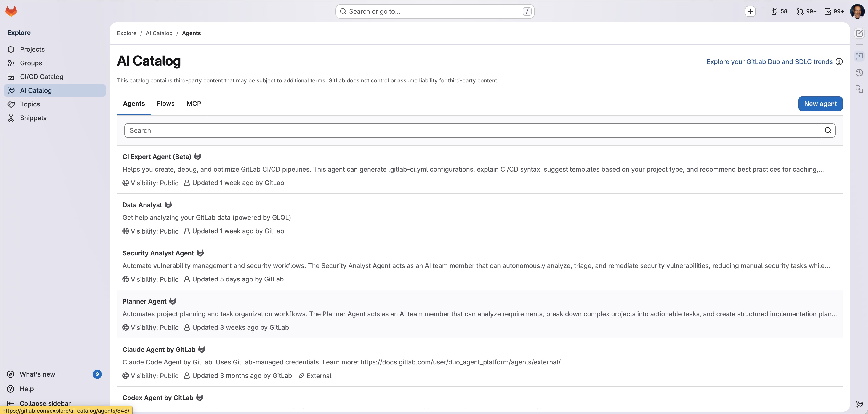Click 'Updated 3 months ago by GitLab' text
The height and width of the screenshot is (414, 868).
[x=242, y=376]
